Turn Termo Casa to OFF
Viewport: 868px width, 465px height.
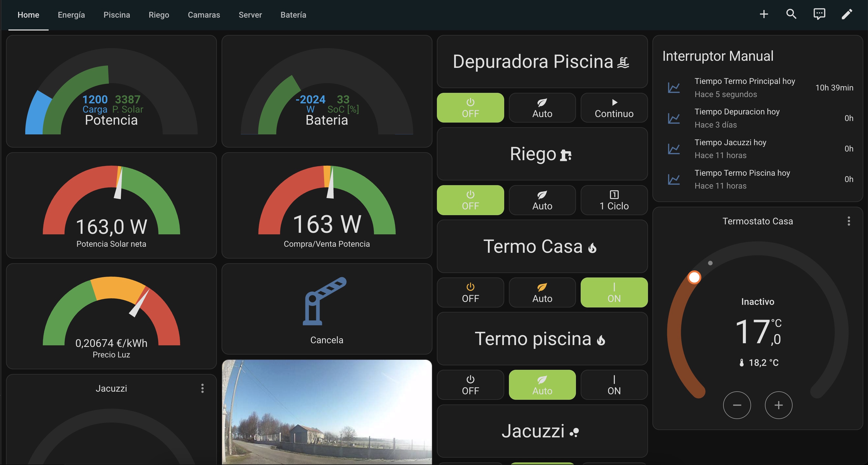tap(470, 292)
